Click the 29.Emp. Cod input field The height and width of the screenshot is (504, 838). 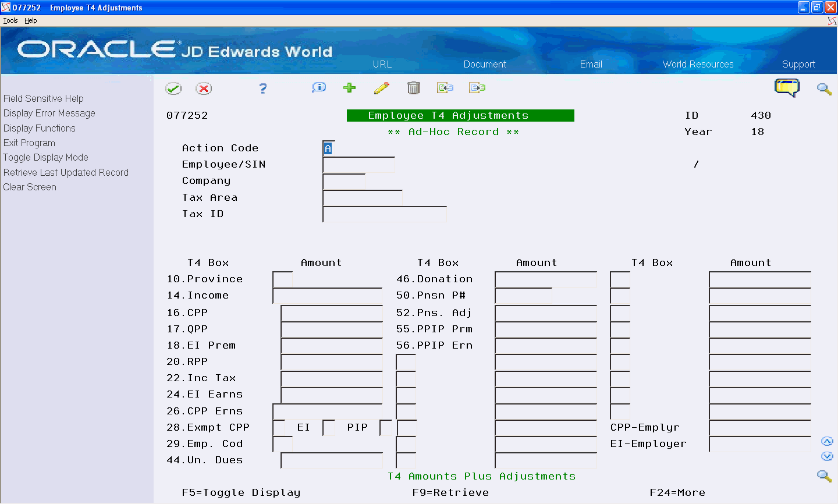click(283, 444)
